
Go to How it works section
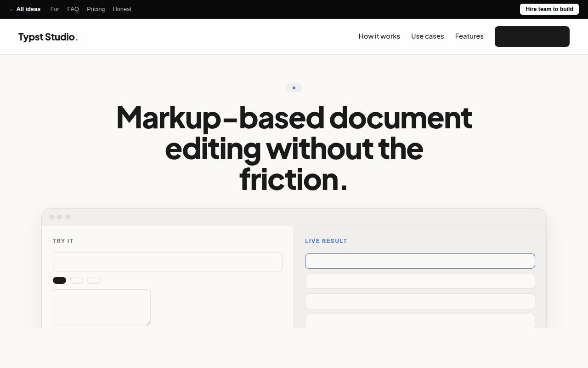379,36
